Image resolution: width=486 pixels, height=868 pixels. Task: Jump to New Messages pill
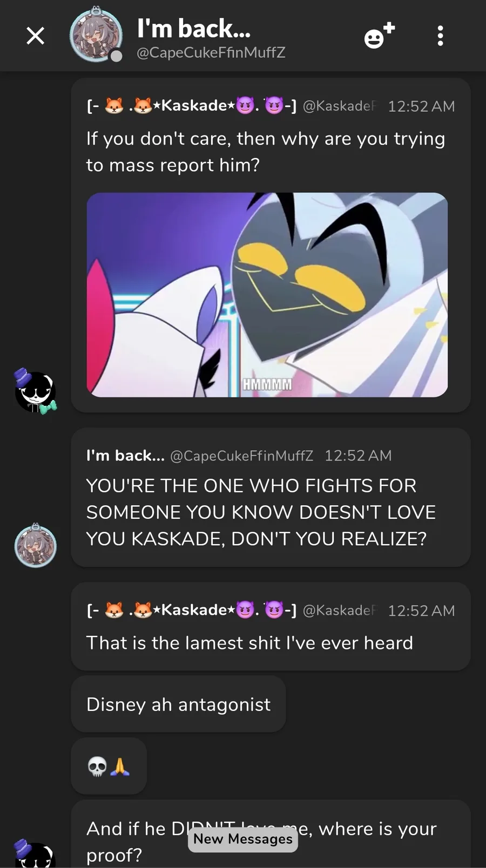[243, 839]
